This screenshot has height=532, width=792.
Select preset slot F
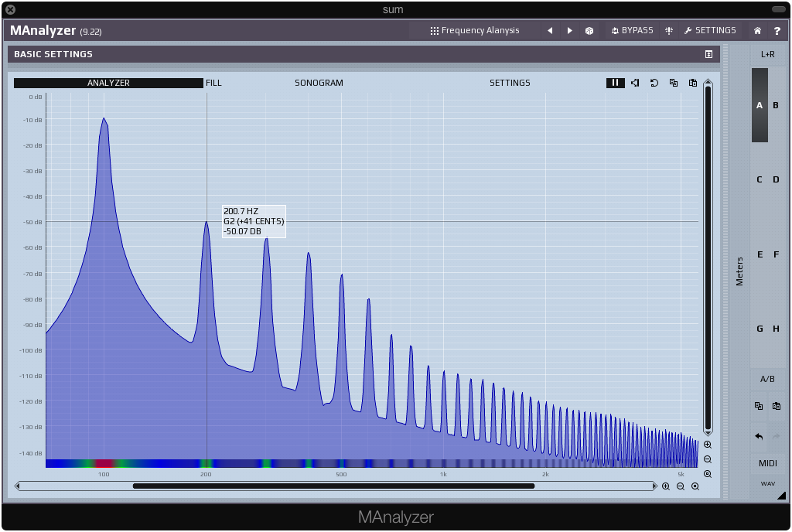point(776,254)
